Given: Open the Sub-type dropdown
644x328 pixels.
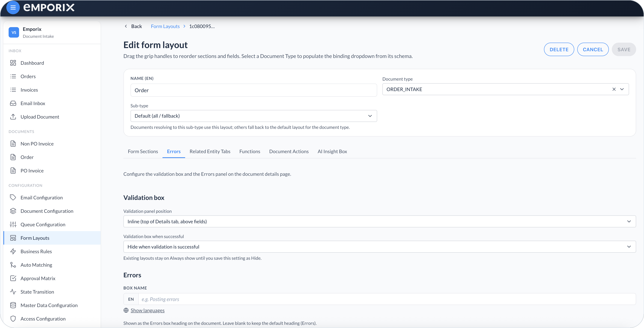Looking at the screenshot, I should pos(254,116).
